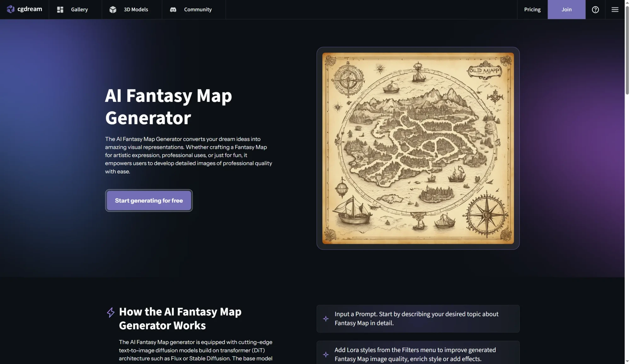Click the scrollbar down arrow
The image size is (630, 364).
[627, 361]
